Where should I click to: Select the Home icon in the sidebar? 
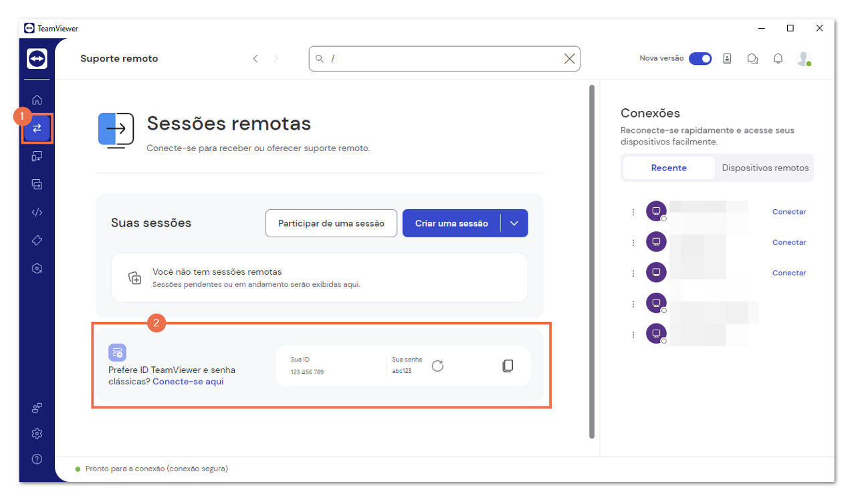(x=37, y=100)
